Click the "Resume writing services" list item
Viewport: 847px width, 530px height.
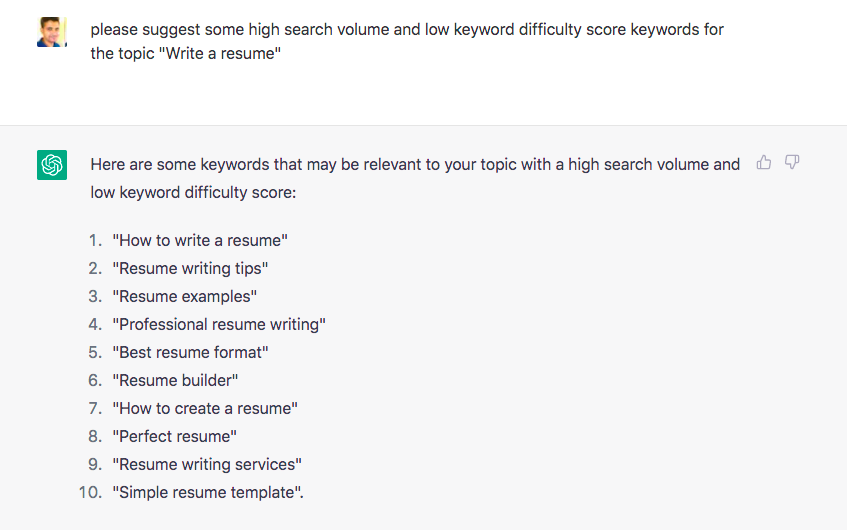[x=207, y=464]
